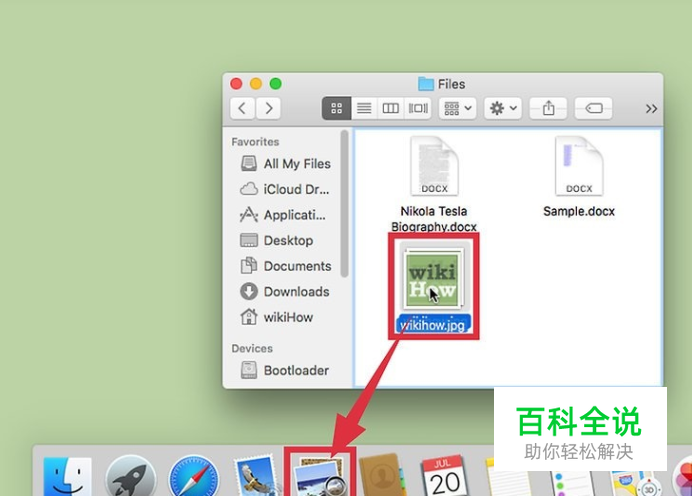Image resolution: width=692 pixels, height=496 pixels.
Task: Switch Finder to Cover Flow view
Action: click(x=418, y=108)
